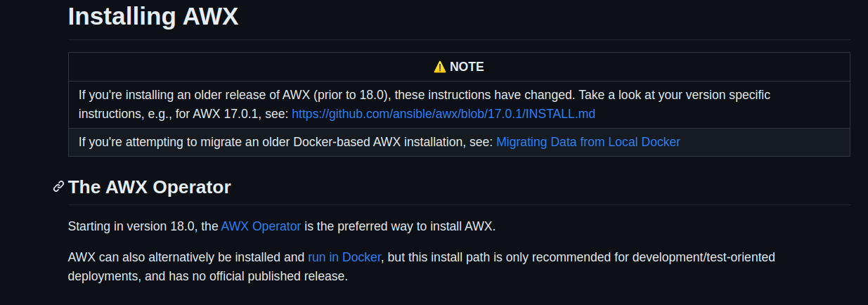
Task: Click The AWX Operator section heading
Action: pos(150,187)
